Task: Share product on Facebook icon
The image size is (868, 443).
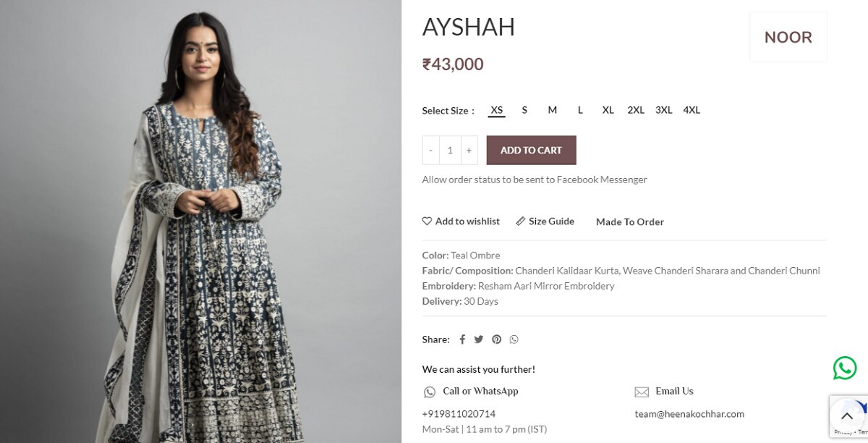Action: tap(462, 339)
